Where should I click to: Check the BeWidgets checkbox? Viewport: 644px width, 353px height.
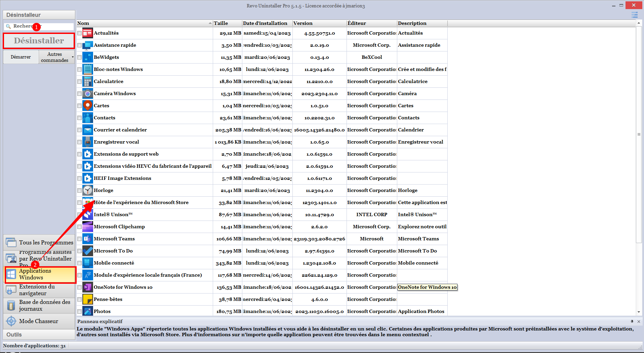(79, 57)
